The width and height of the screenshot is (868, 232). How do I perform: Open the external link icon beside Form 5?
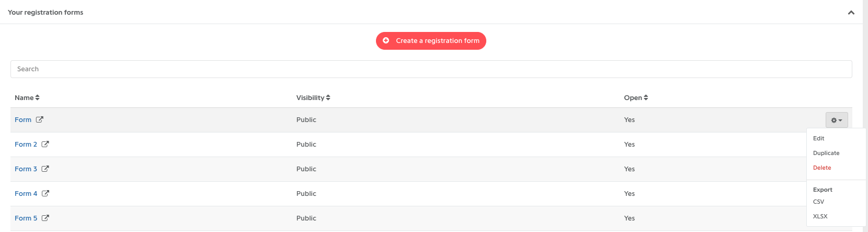[x=45, y=218]
